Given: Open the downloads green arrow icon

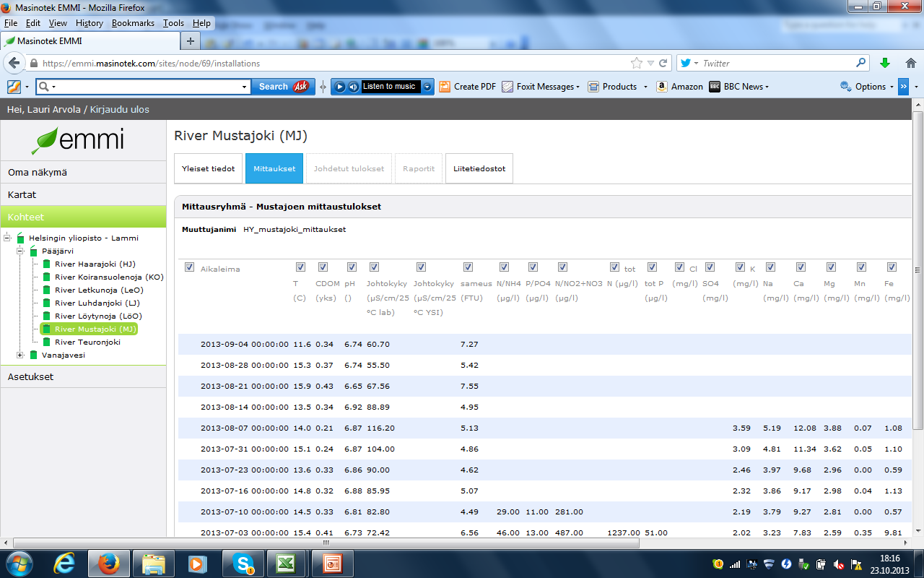Looking at the screenshot, I should [885, 63].
